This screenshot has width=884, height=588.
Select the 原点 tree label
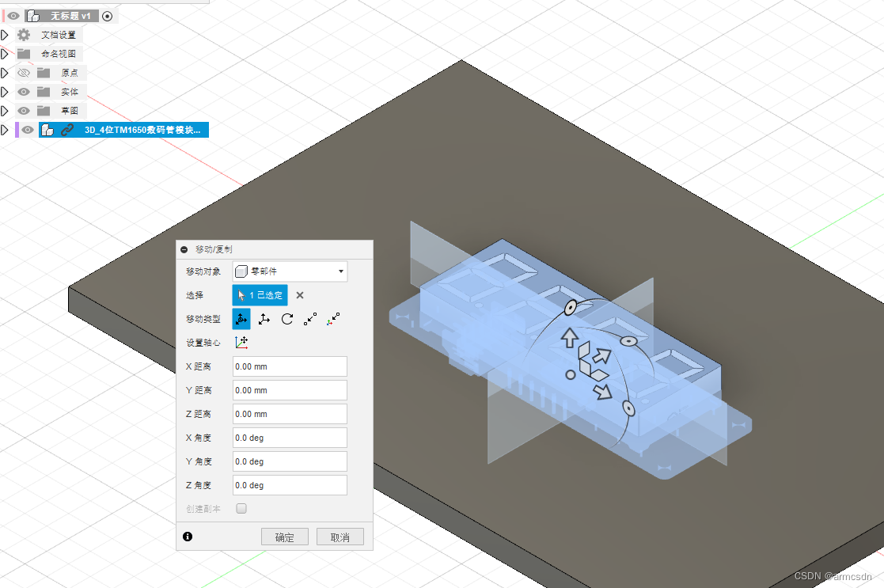(x=70, y=73)
